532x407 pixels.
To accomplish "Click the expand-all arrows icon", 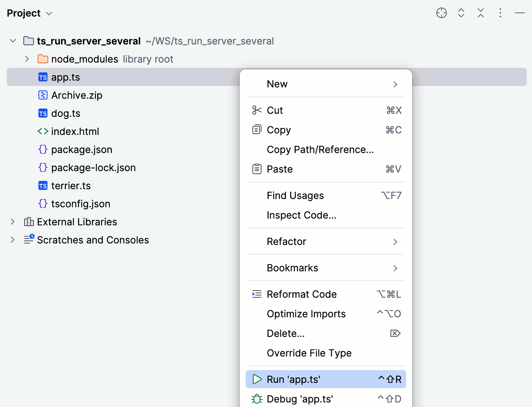I will pos(461,12).
